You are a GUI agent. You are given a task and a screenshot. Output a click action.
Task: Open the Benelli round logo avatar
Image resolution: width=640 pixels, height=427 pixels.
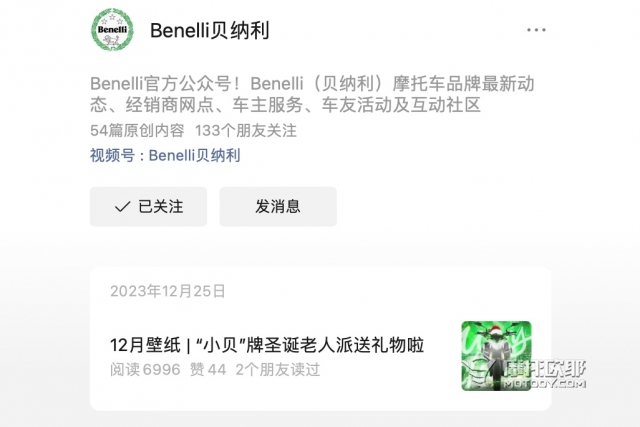112,29
